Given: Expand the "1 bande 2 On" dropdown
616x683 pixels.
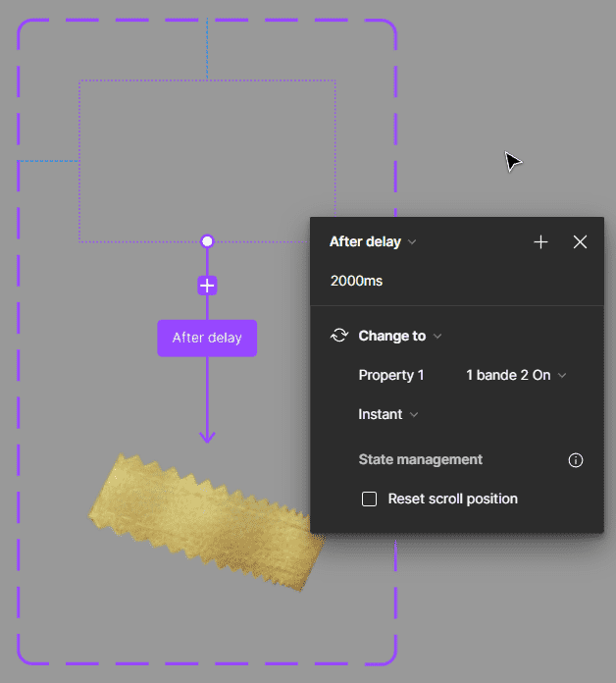Looking at the screenshot, I should coord(516,375).
